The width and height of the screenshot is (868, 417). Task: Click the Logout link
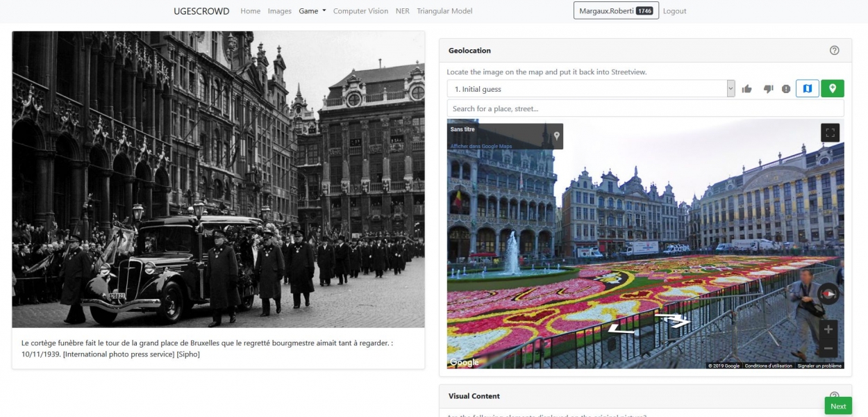[675, 11]
